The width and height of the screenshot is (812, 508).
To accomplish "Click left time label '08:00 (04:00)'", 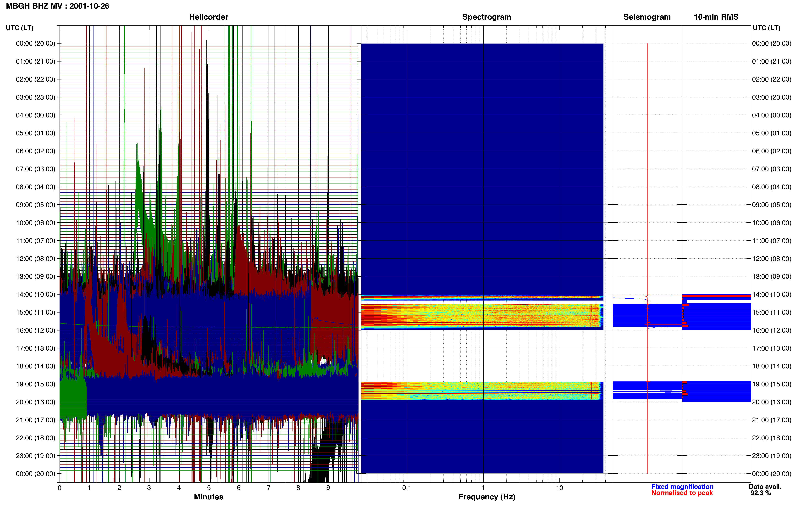I will pos(36,187).
